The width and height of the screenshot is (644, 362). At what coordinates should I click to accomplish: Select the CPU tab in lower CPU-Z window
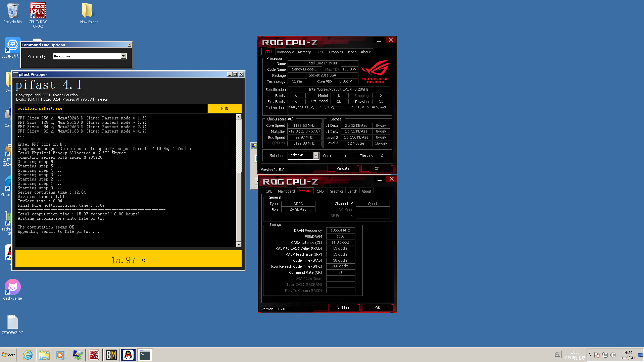(269, 191)
